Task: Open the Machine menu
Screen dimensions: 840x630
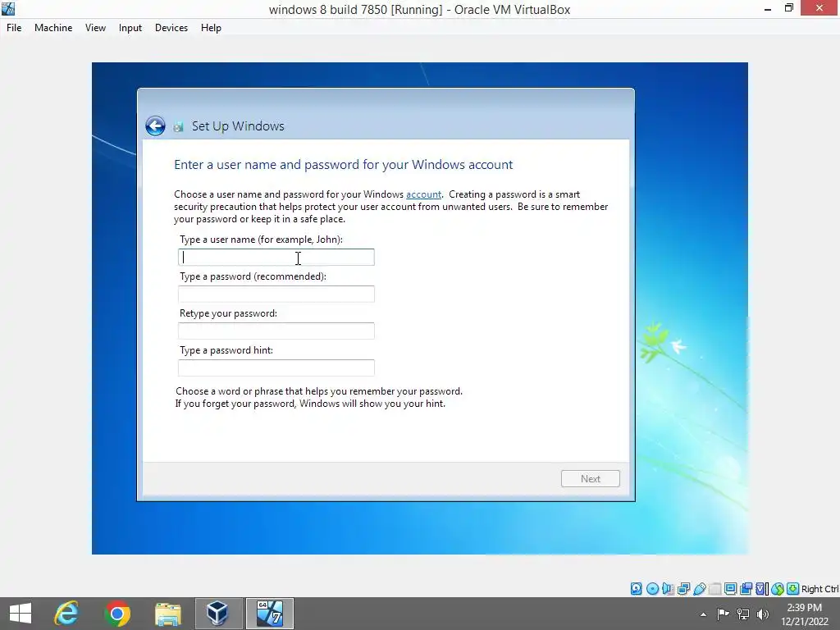Action: tap(53, 28)
